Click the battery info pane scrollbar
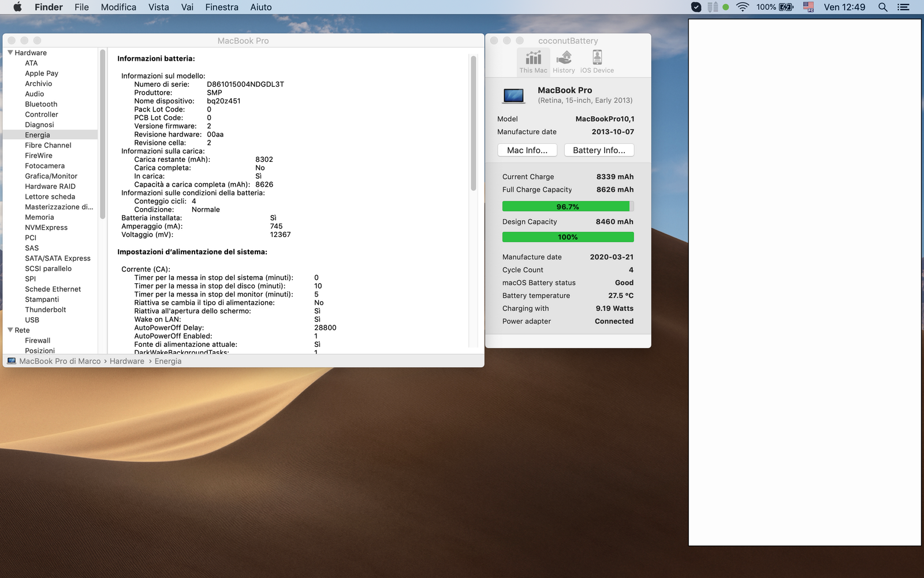Image resolution: width=924 pixels, height=578 pixels. coord(473,123)
